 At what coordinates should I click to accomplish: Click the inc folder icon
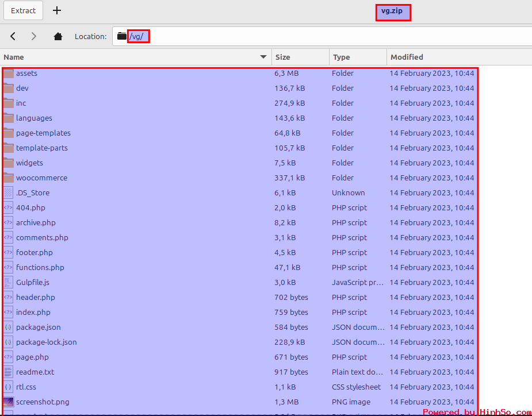(9, 103)
